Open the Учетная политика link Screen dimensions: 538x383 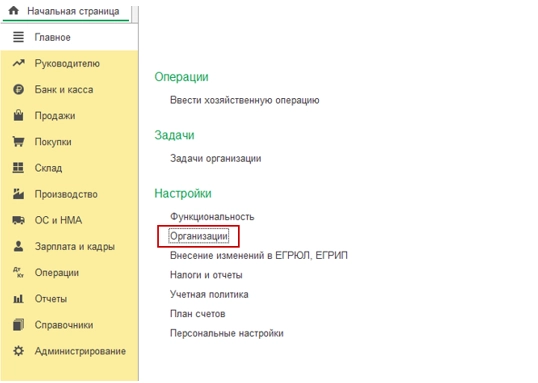(x=209, y=294)
